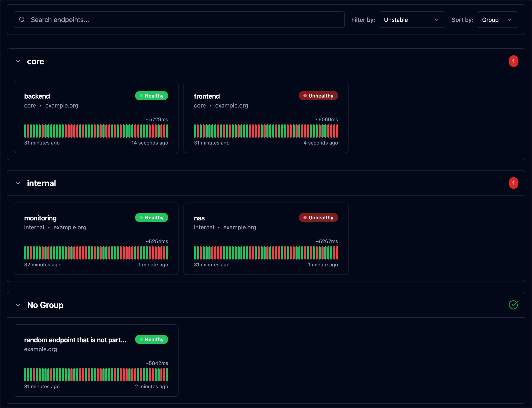Click the magnifying glass search icon
Screen dimensions: 532x408
tap(22, 19)
